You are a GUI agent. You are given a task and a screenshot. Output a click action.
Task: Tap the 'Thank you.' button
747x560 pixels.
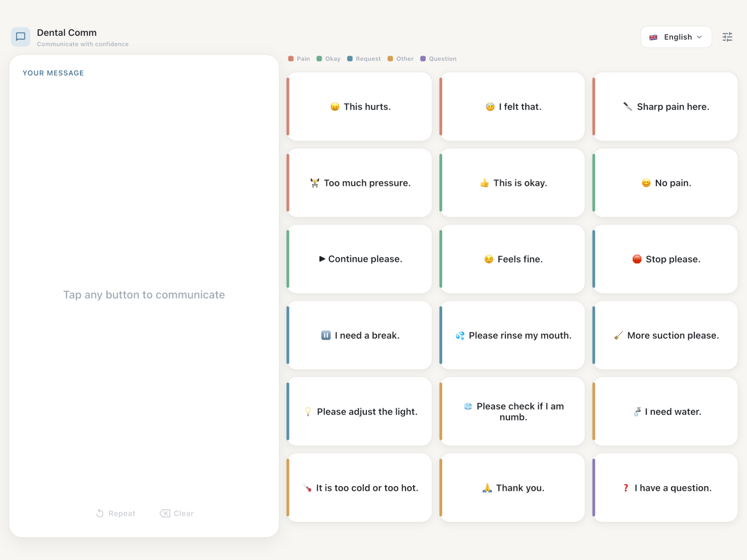(512, 488)
